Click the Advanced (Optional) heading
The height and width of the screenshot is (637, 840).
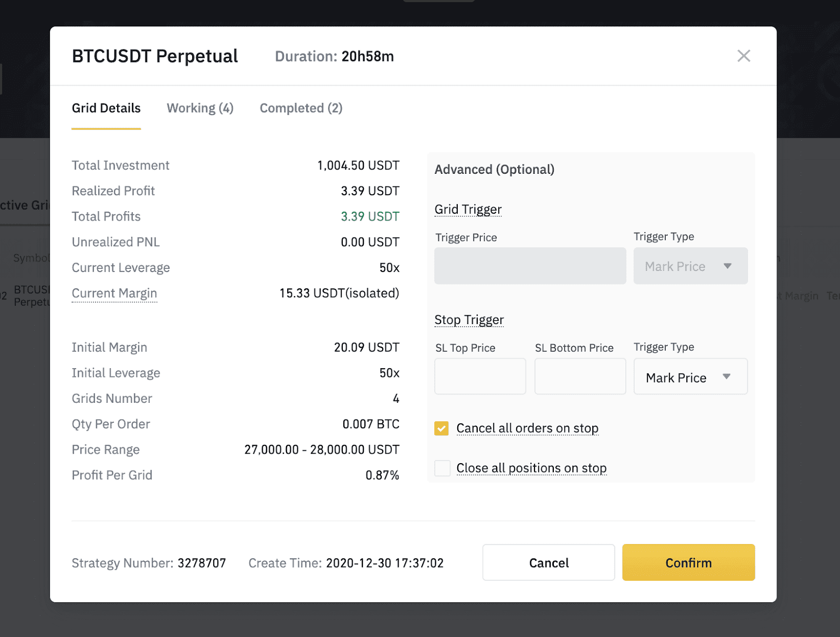click(x=495, y=170)
